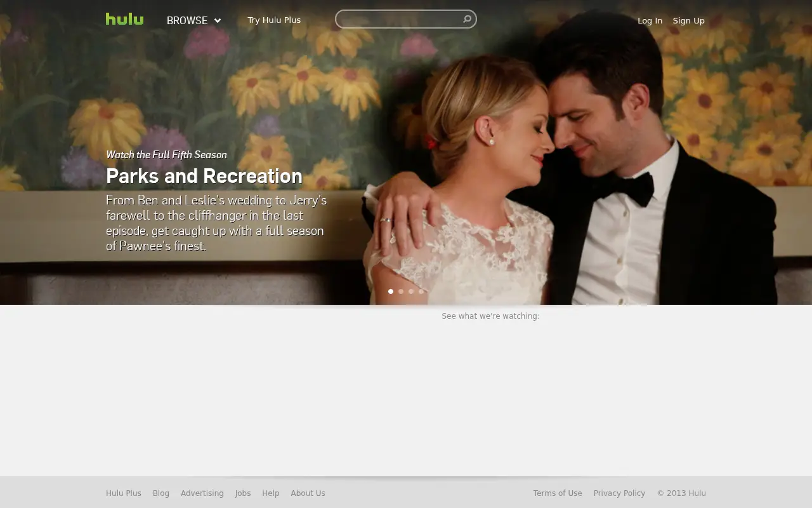
Task: Open the About Us footer link
Action: pyautogui.click(x=308, y=493)
